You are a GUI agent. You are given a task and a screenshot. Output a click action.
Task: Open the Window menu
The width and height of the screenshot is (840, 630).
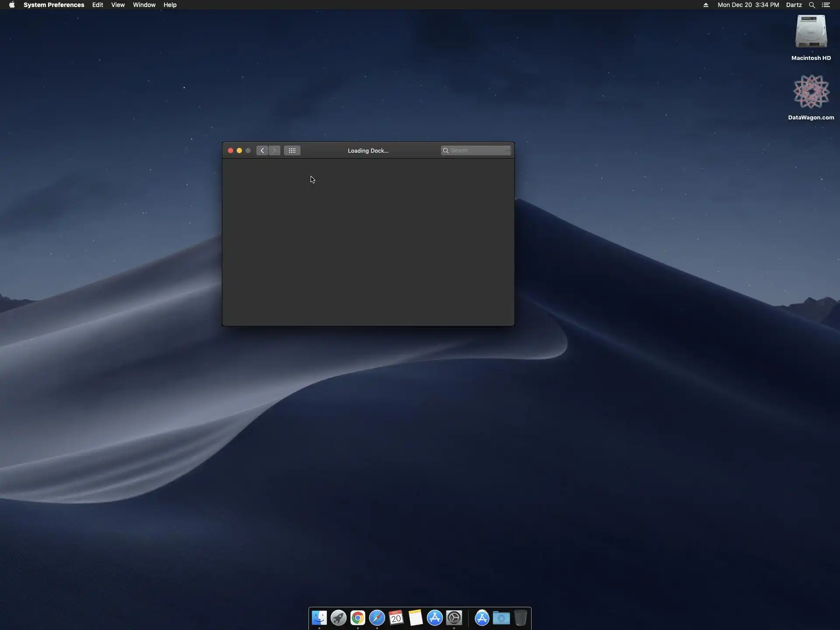(144, 5)
